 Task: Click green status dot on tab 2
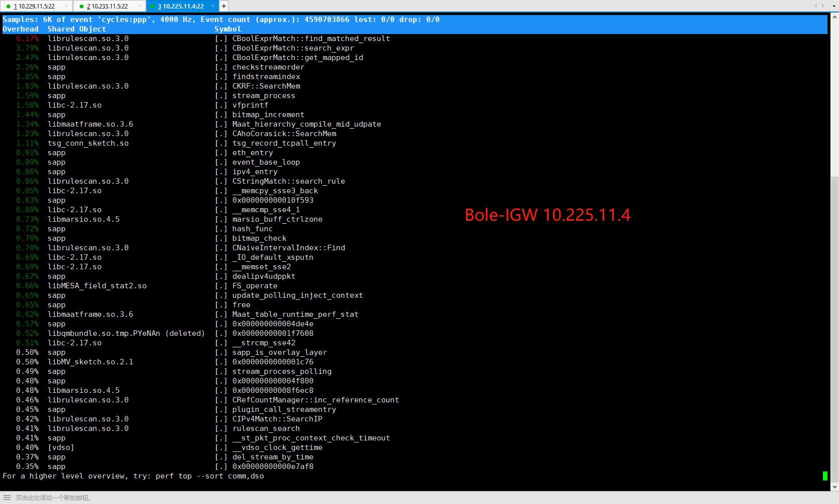(82, 7)
